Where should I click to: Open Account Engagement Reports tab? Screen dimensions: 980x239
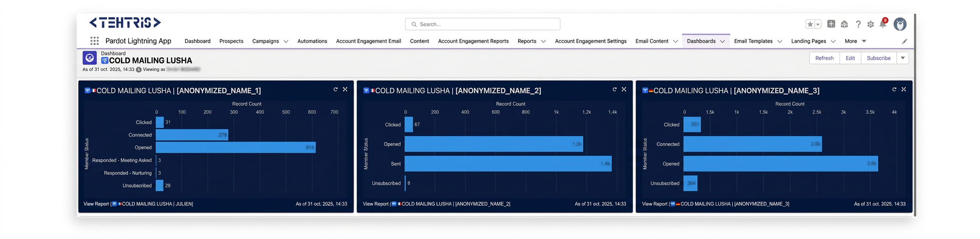(x=473, y=41)
